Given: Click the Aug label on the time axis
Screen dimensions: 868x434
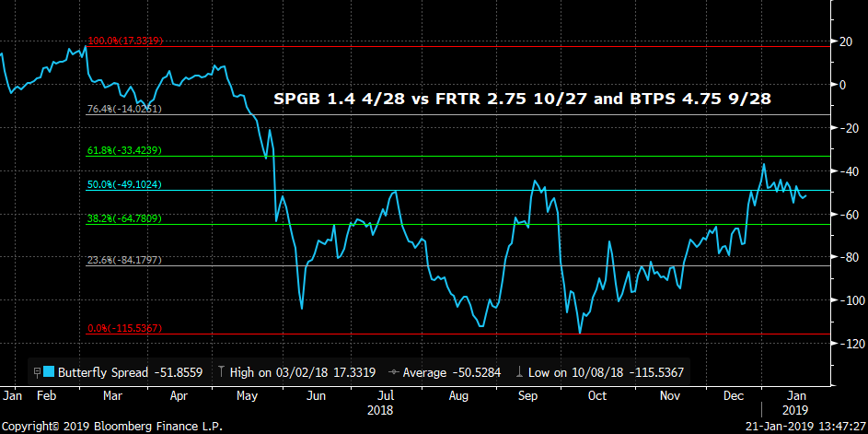Looking at the screenshot, I should 458,395.
